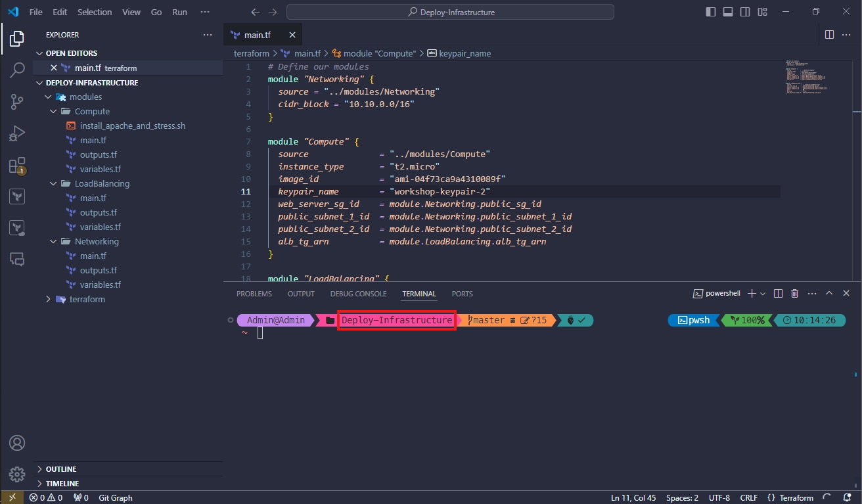Switch to the Debug Console tab
The width and height of the screenshot is (862, 504).
click(358, 294)
